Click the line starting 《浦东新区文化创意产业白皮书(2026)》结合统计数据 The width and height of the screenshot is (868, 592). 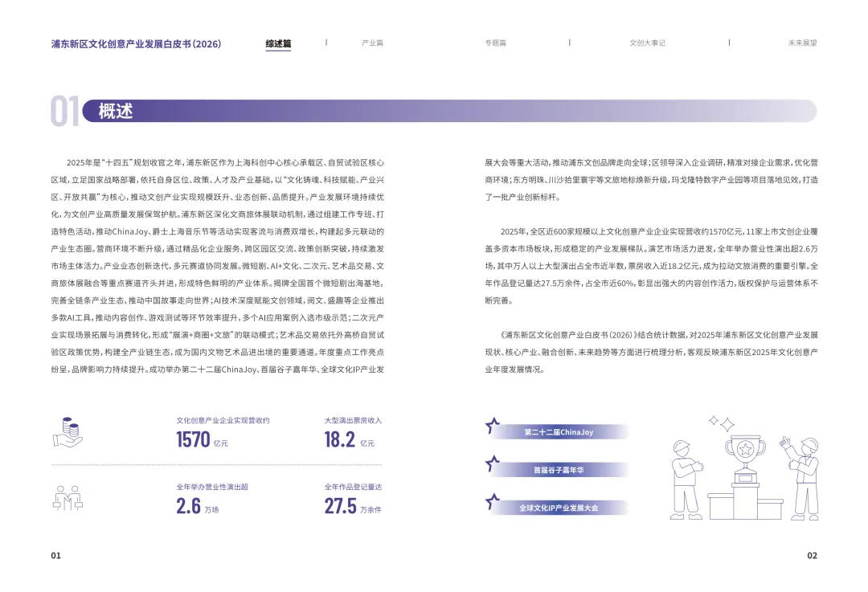(x=659, y=335)
